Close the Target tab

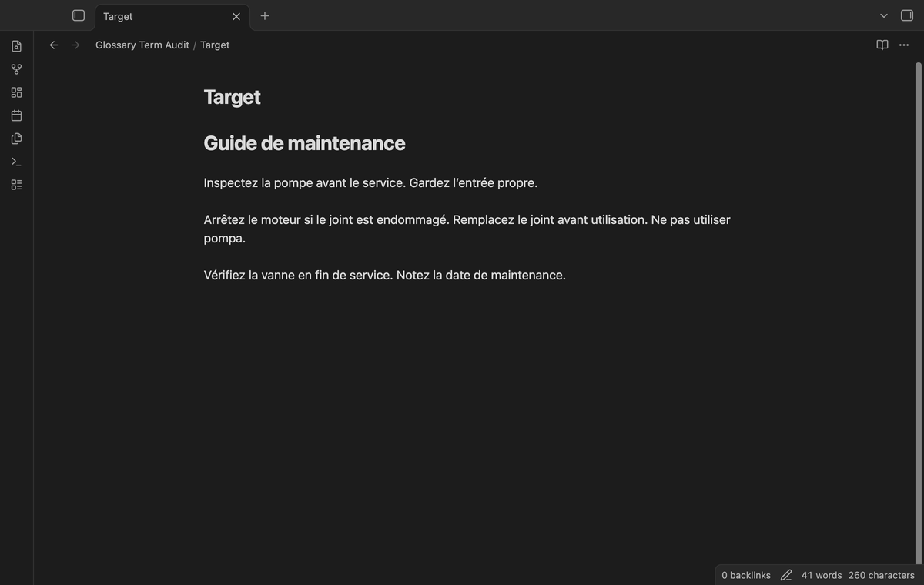[236, 16]
